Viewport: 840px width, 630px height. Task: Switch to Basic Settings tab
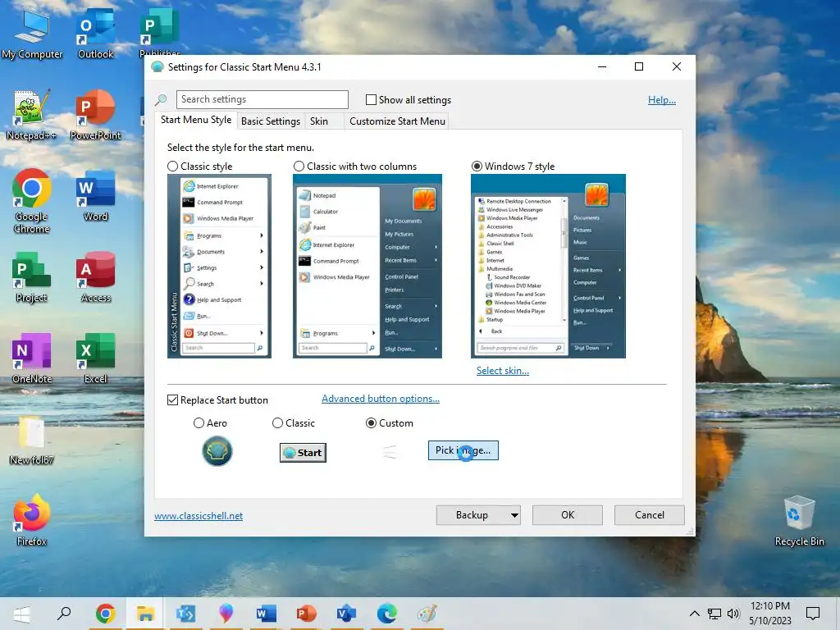coord(271,121)
